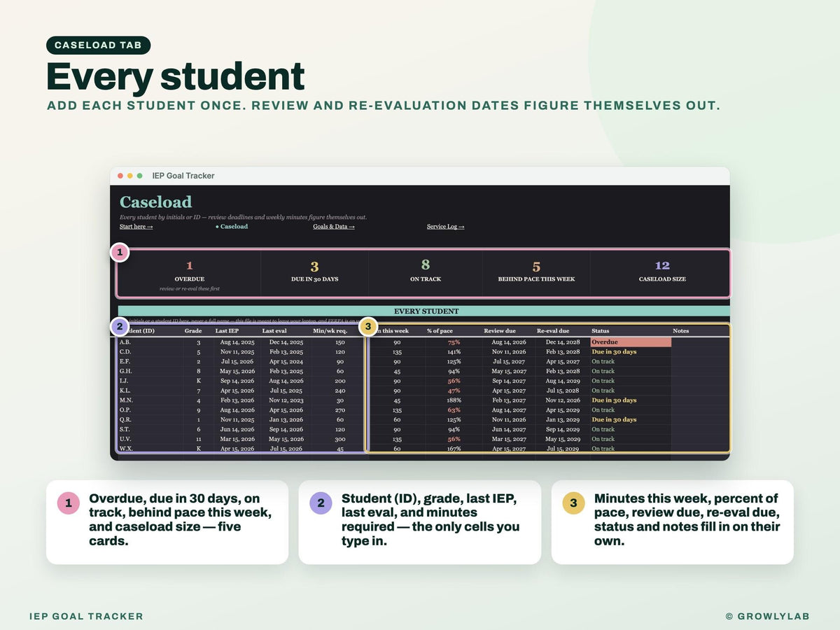840x630 pixels.
Task: Click A.B.'s Re-eval due Dec 14, 2028
Action: [562, 342]
